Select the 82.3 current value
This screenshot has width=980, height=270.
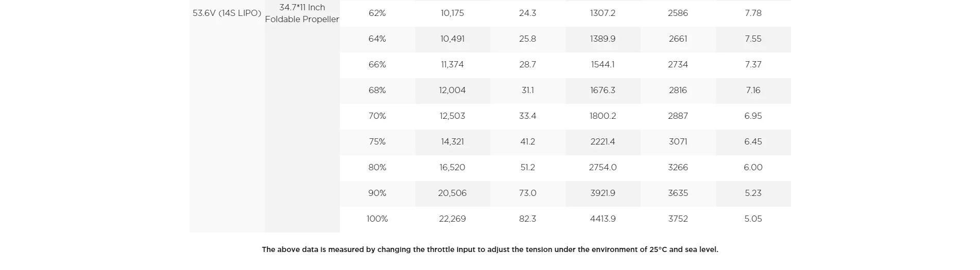[x=528, y=219]
